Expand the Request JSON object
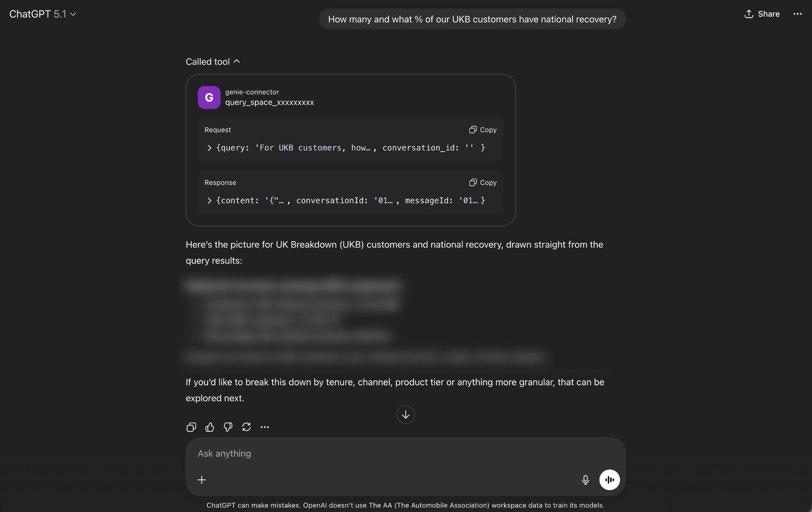The image size is (812, 512). (x=209, y=148)
